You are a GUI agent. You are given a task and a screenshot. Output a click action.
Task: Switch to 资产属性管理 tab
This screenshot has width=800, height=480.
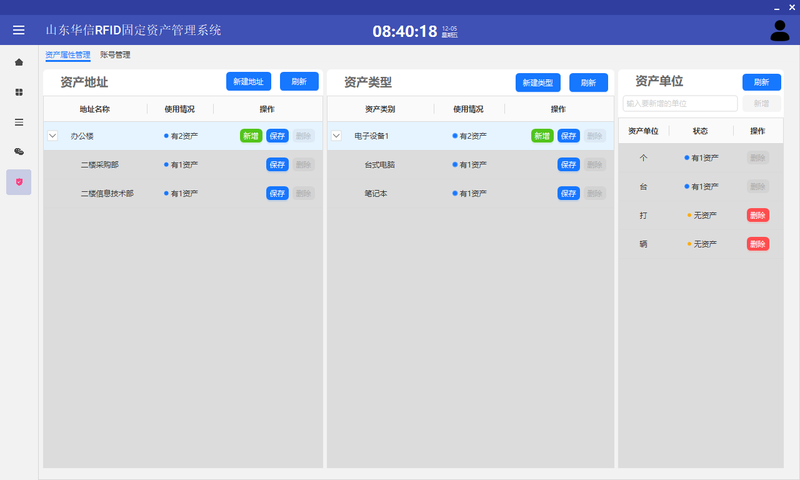tap(68, 55)
